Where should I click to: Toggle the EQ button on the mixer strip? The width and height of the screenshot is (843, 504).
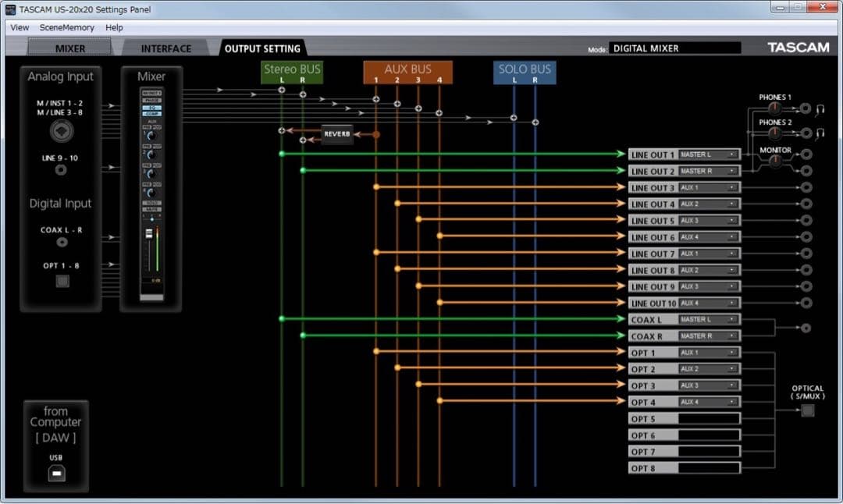[151, 107]
